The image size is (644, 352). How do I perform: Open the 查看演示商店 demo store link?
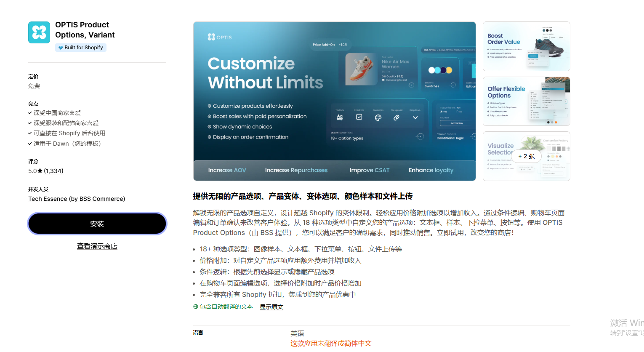pyautogui.click(x=97, y=246)
